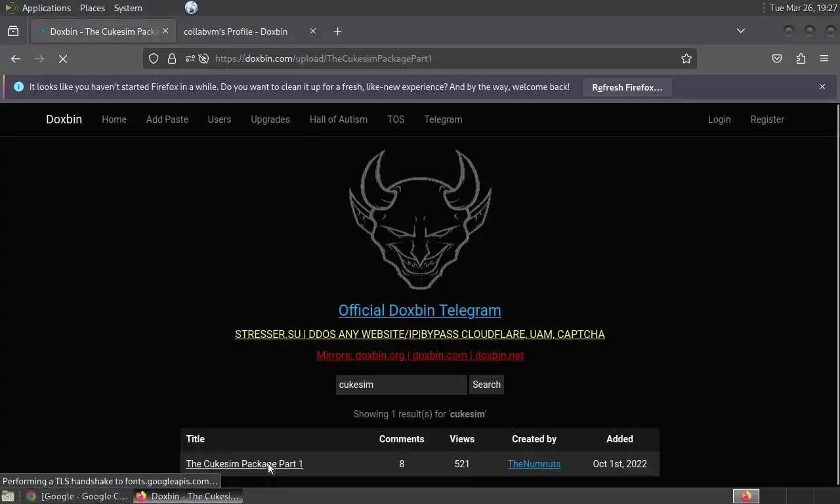The width and height of the screenshot is (840, 504).
Task: Click the 521 views cell
Action: (x=462, y=464)
